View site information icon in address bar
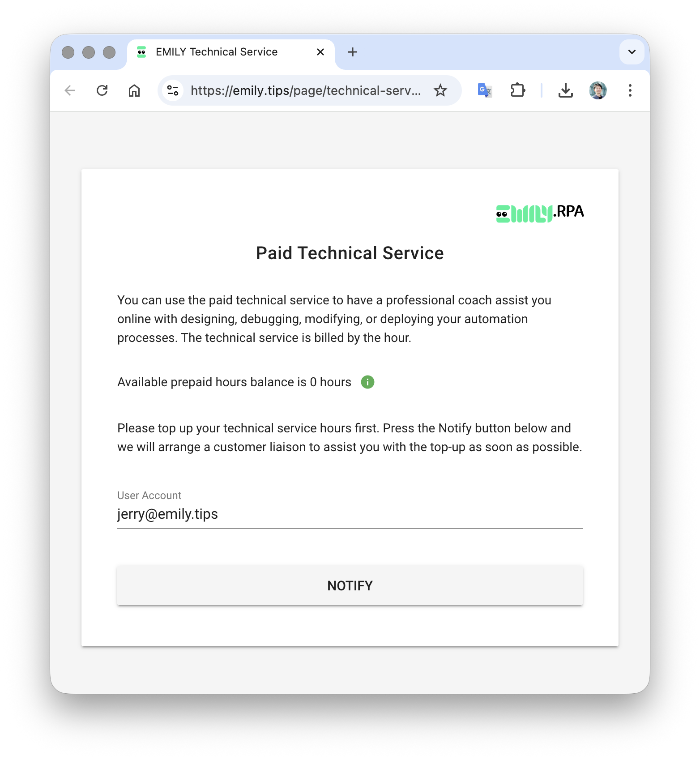700x760 pixels. pyautogui.click(x=173, y=90)
